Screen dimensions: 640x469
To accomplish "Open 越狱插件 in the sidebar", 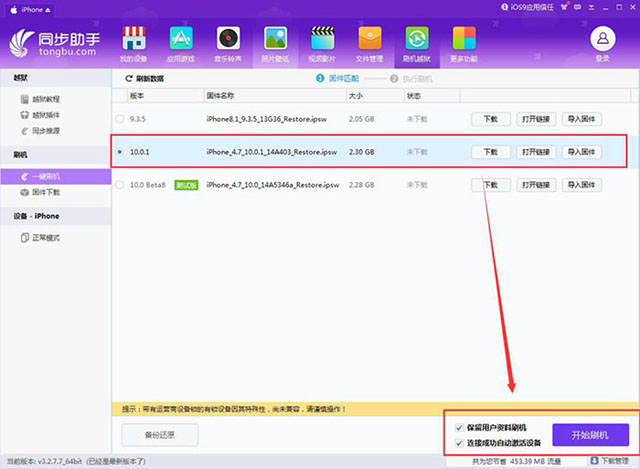I will click(x=40, y=115).
